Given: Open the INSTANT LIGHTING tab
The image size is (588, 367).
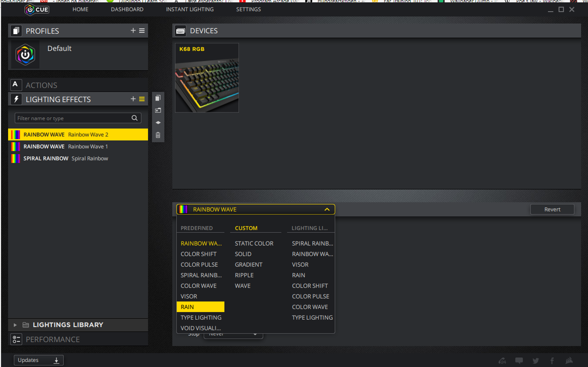Looking at the screenshot, I should coord(190,9).
